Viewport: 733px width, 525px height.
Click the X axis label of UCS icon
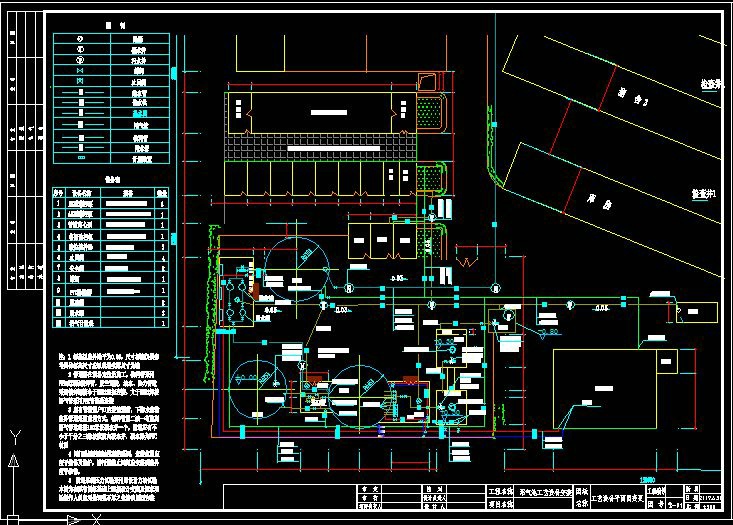96,519
